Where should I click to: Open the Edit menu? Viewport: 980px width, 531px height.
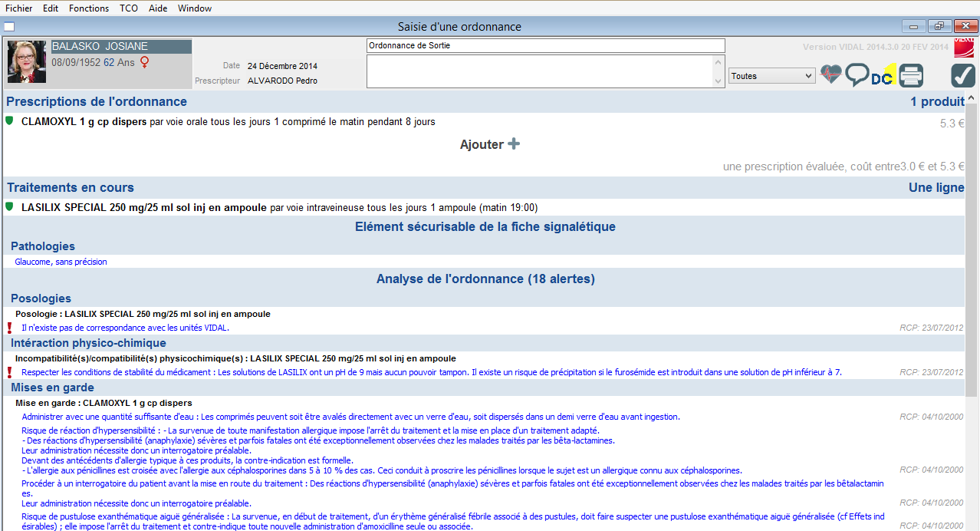(51, 8)
